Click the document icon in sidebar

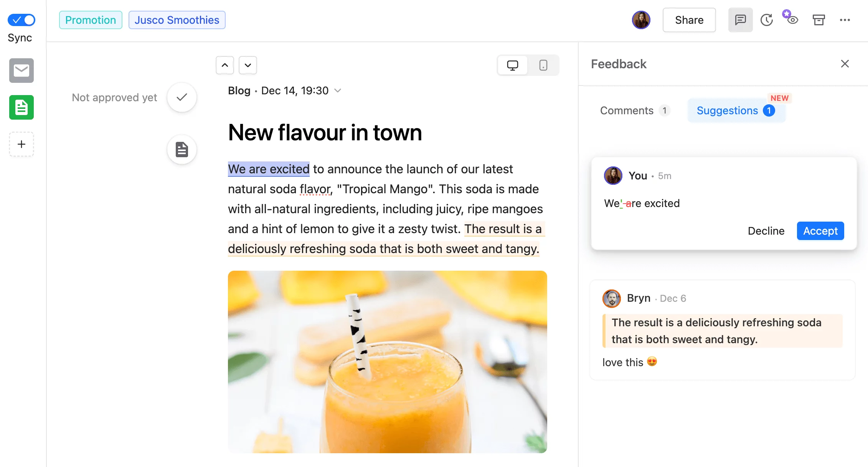click(x=22, y=107)
